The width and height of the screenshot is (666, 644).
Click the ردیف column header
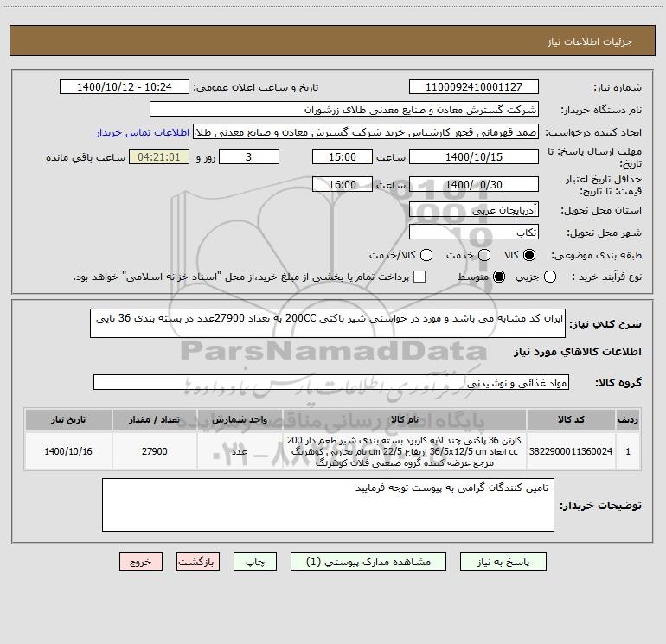click(628, 419)
